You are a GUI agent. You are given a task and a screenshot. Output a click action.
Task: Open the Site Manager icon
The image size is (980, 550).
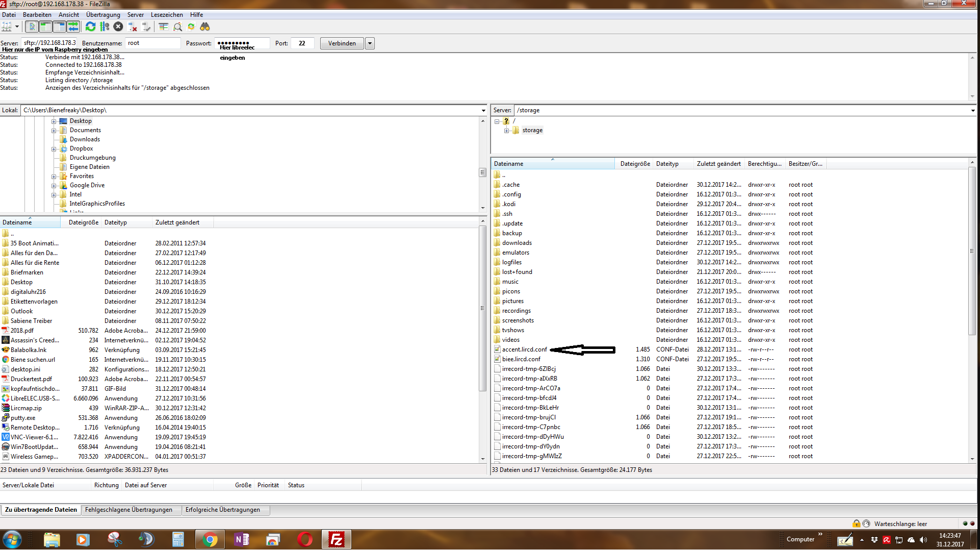[7, 27]
